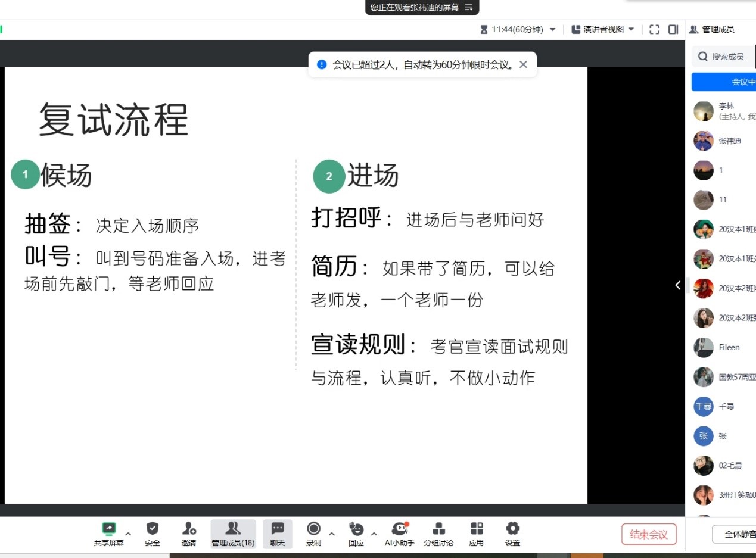The image size is (756, 558).
Task: Click the Share Screen (共享屏幕) icon
Action: [x=108, y=529]
